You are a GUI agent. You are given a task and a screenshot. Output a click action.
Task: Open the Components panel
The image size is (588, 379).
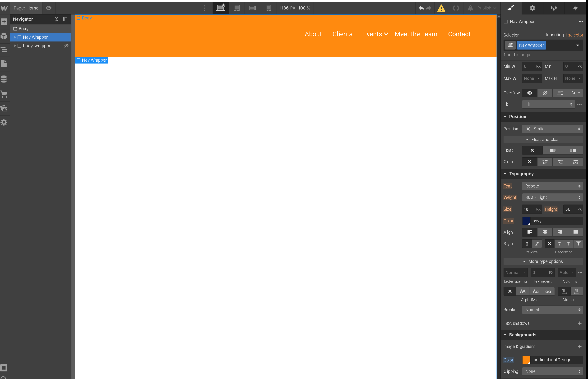[x=4, y=36]
